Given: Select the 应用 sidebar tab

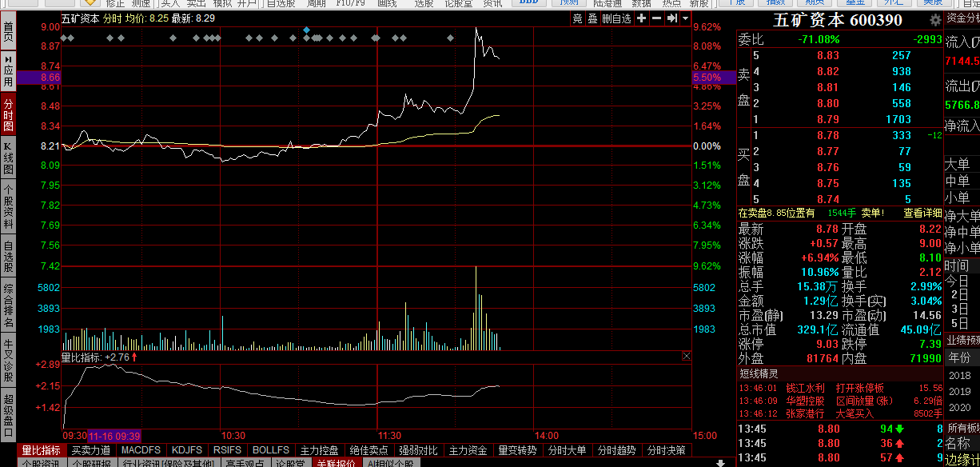Looking at the screenshot, I should 8,70.
